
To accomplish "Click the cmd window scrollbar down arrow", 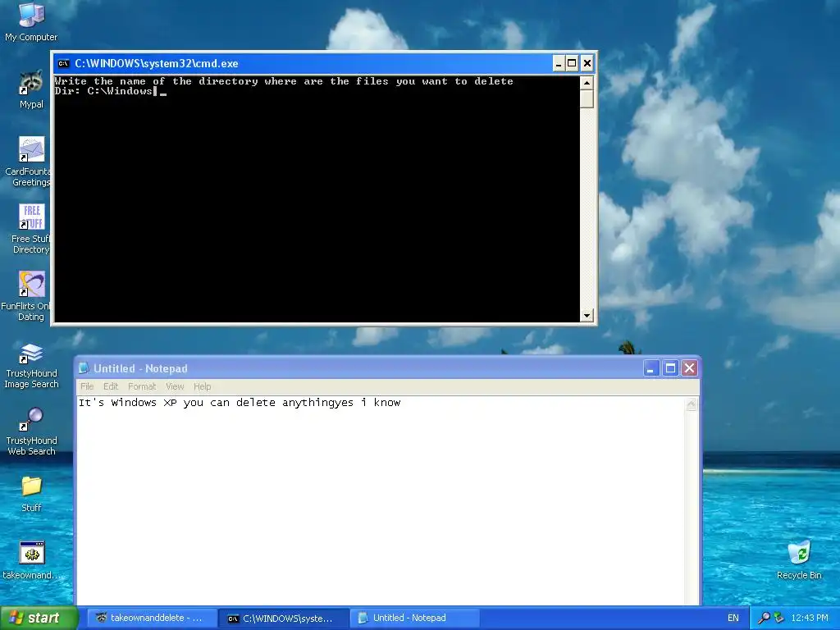I will tap(587, 315).
